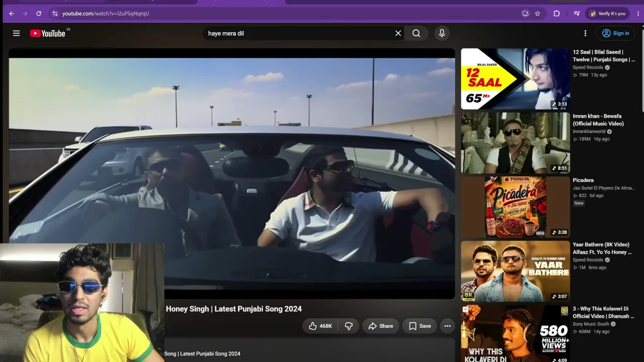Visit the Sony Music South channel

tap(591, 324)
